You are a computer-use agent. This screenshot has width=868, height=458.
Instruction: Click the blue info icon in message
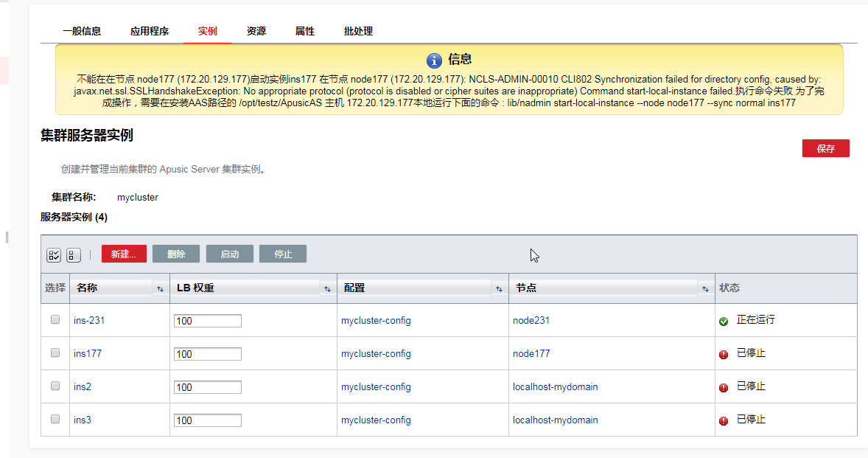tap(434, 60)
